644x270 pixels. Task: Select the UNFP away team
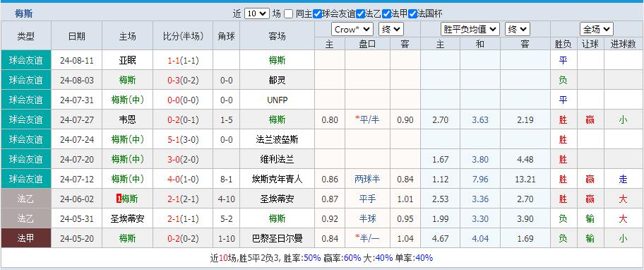click(278, 100)
